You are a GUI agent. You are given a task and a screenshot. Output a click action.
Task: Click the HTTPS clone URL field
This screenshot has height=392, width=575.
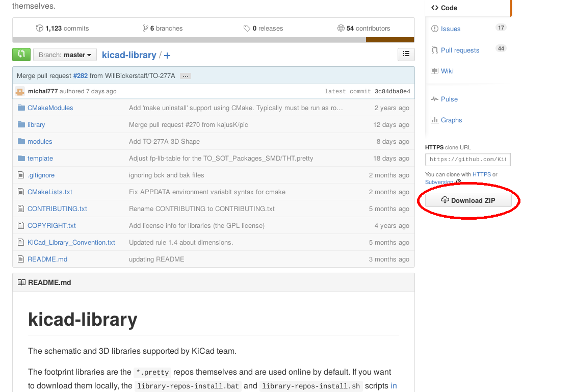(468, 160)
